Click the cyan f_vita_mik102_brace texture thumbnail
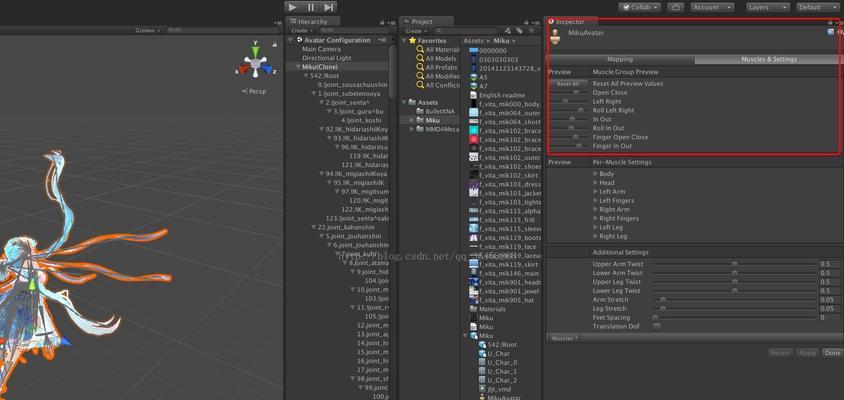844x400 pixels. [x=474, y=130]
